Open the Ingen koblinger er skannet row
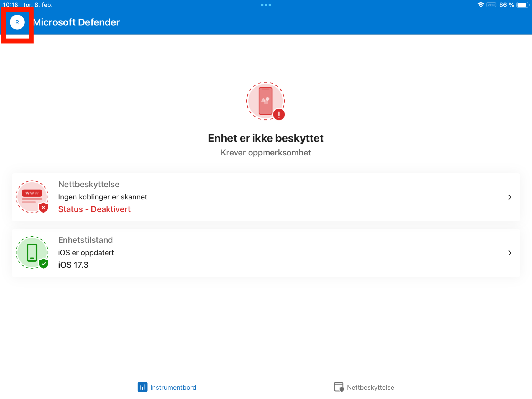The width and height of the screenshot is (532, 399). coord(103,197)
